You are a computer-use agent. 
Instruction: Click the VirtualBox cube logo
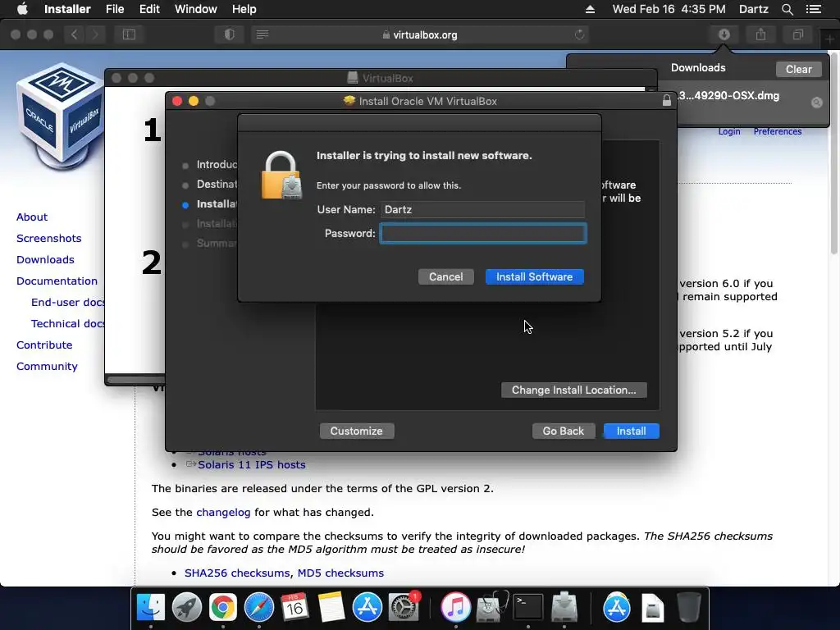[60, 116]
